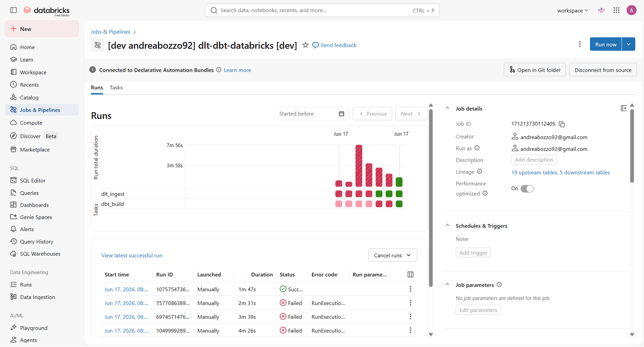The width and height of the screenshot is (644, 347).
Task: Open the View latest successful run link
Action: [x=132, y=255]
